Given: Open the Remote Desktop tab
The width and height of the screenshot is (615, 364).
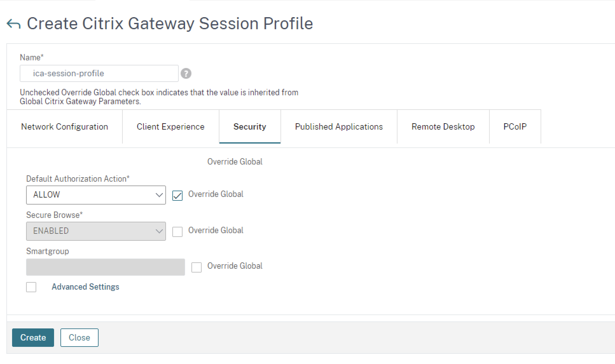Looking at the screenshot, I should click(443, 127).
